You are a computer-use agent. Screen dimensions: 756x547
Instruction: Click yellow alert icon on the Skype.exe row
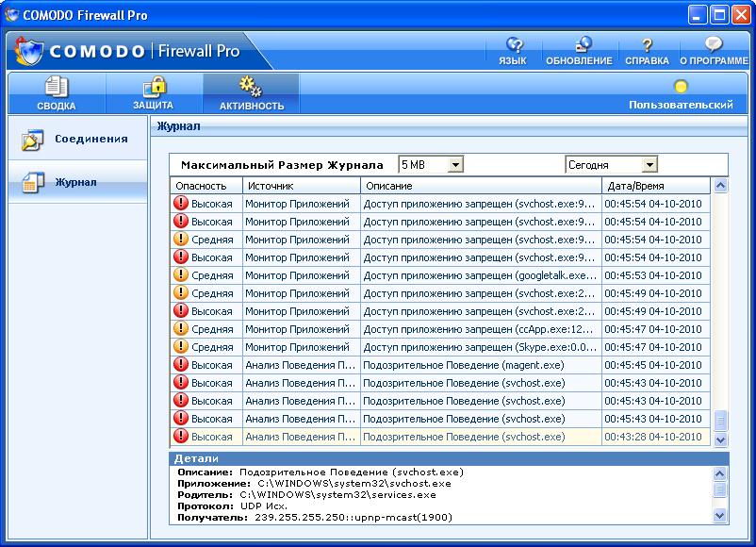tap(181, 346)
